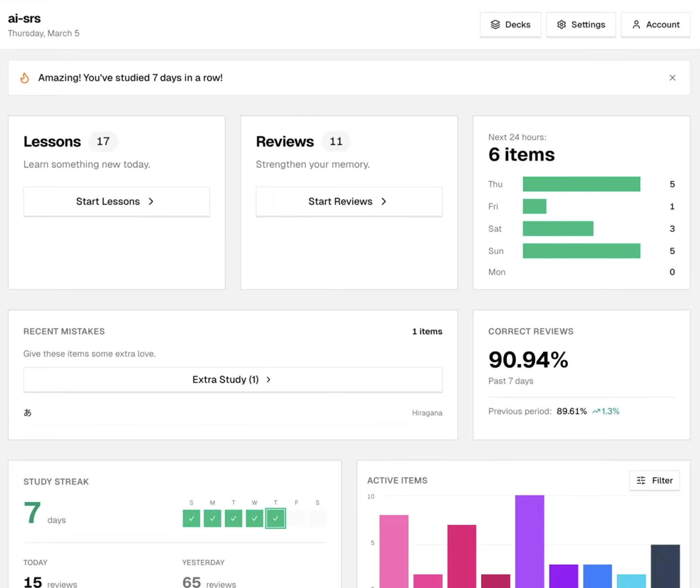
Task: Click the green Thu bar in forecast
Action: [x=581, y=184]
